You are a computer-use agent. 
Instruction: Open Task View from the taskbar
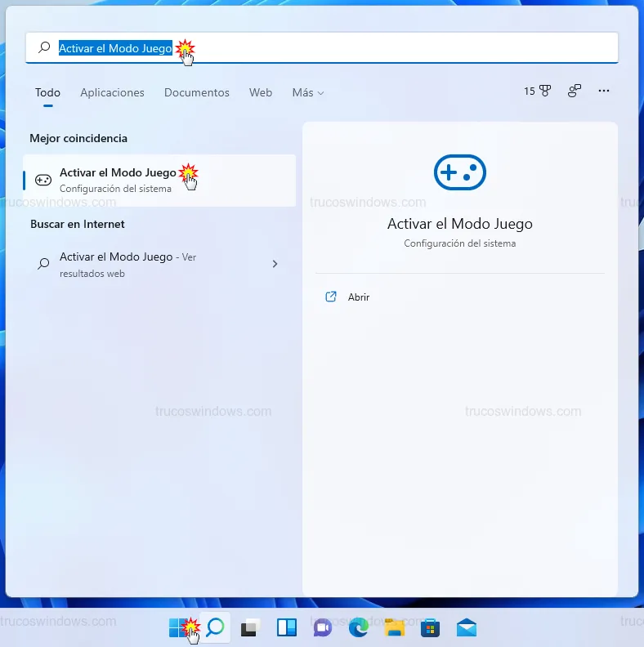250,627
